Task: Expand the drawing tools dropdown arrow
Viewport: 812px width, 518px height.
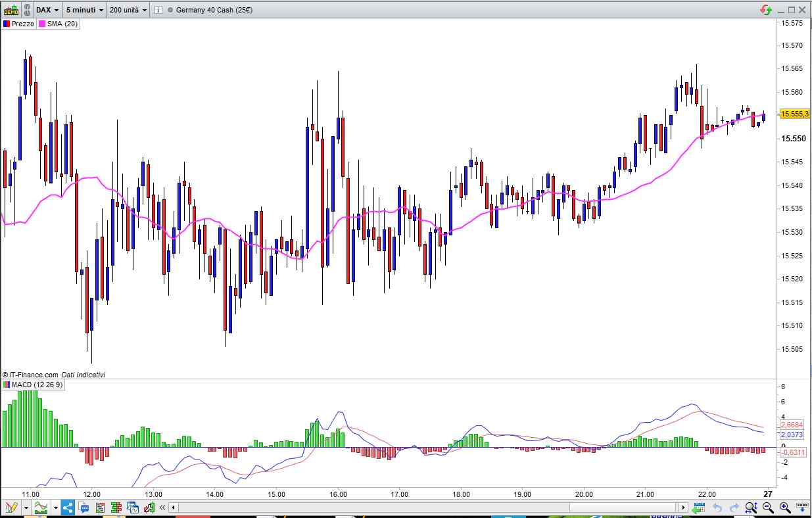Action: 26,507
